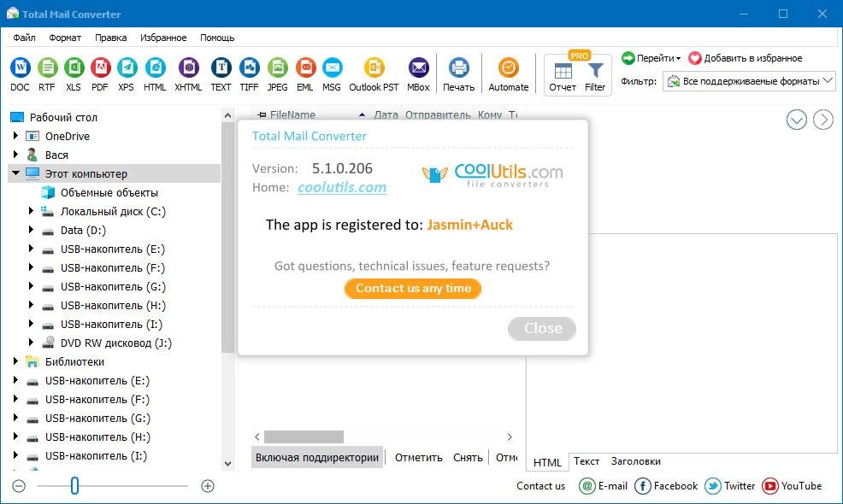843x504 pixels.
Task: Click the PDF conversion icon
Action: 100,67
